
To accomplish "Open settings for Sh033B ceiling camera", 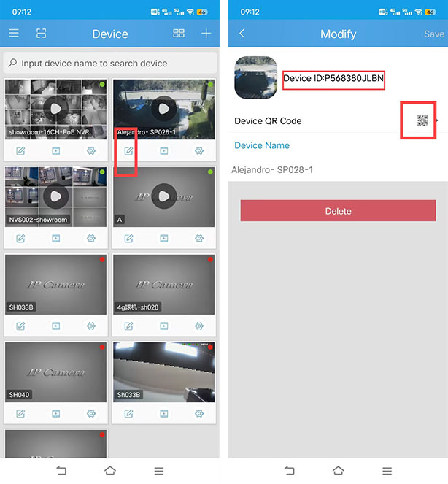I will 199,413.
